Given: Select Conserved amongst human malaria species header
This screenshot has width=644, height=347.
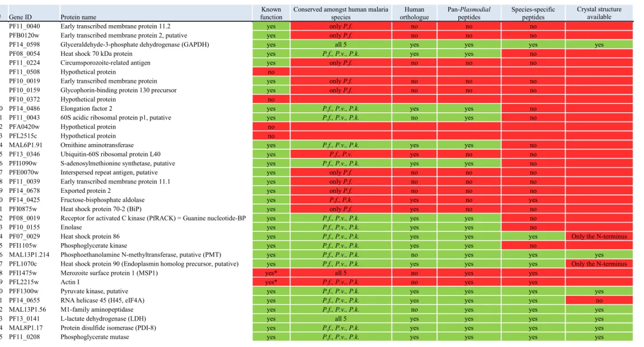Looking at the screenshot, I should tap(341, 13).
